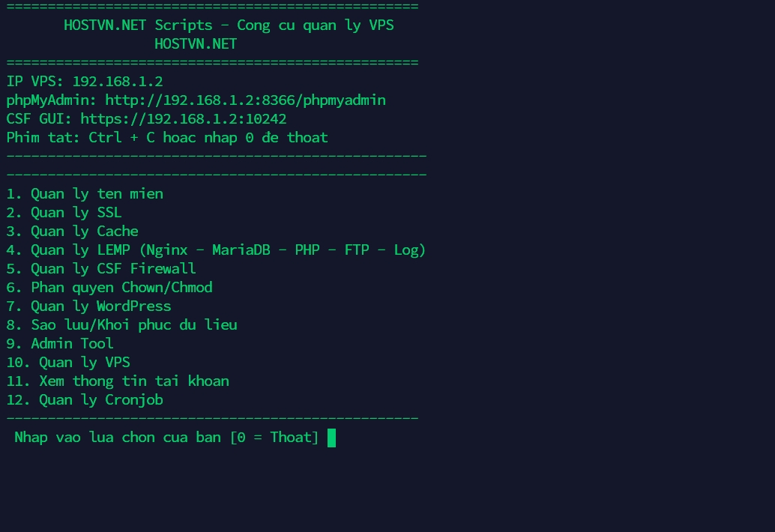The height and width of the screenshot is (532, 775).
Task: Click the Quan ly CSF Firewall entry
Action: [x=101, y=269]
